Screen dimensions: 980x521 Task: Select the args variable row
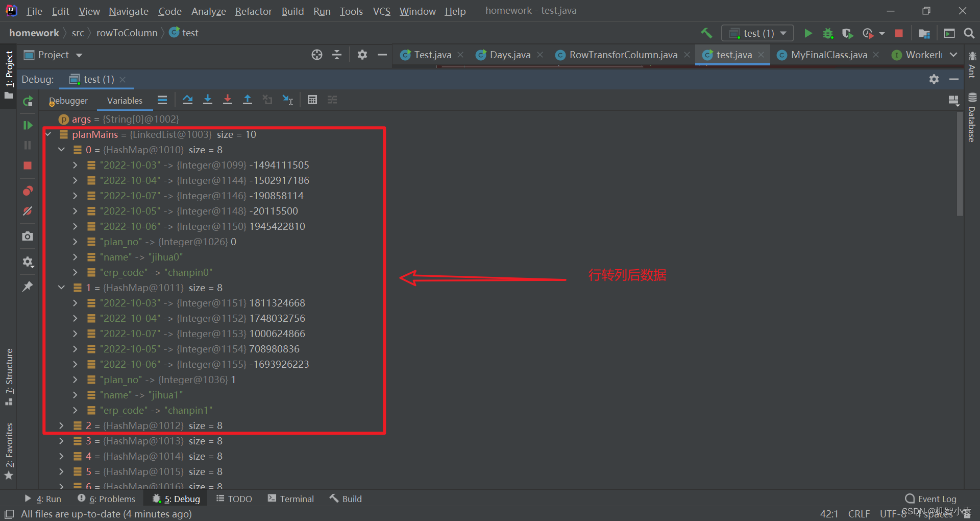[x=118, y=119]
